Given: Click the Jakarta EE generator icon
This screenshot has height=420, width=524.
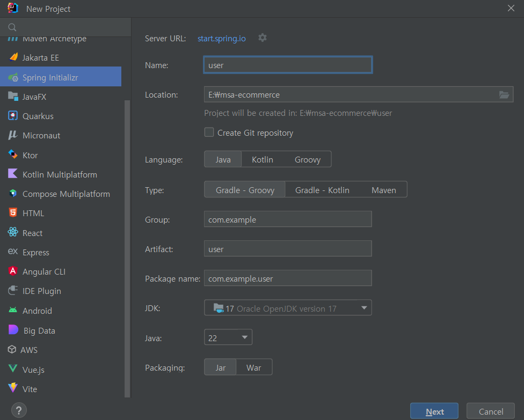Looking at the screenshot, I should (13, 57).
